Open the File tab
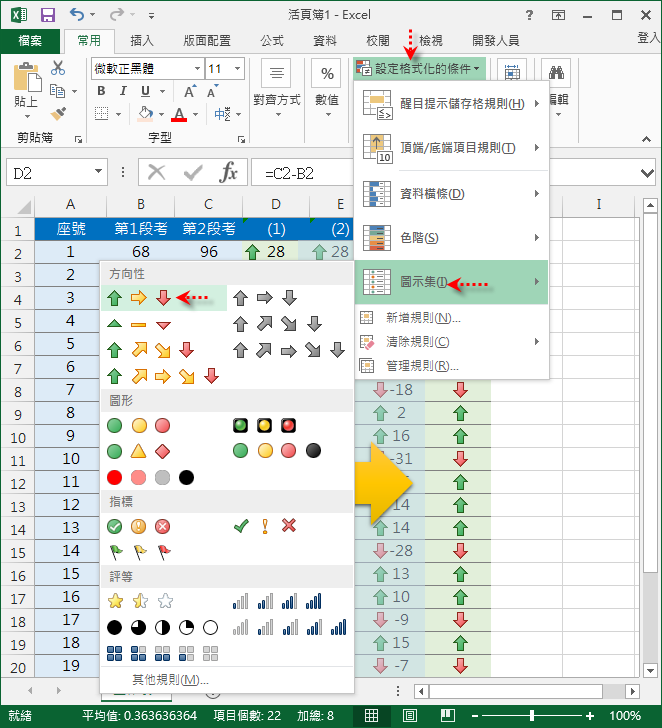 click(x=30, y=41)
